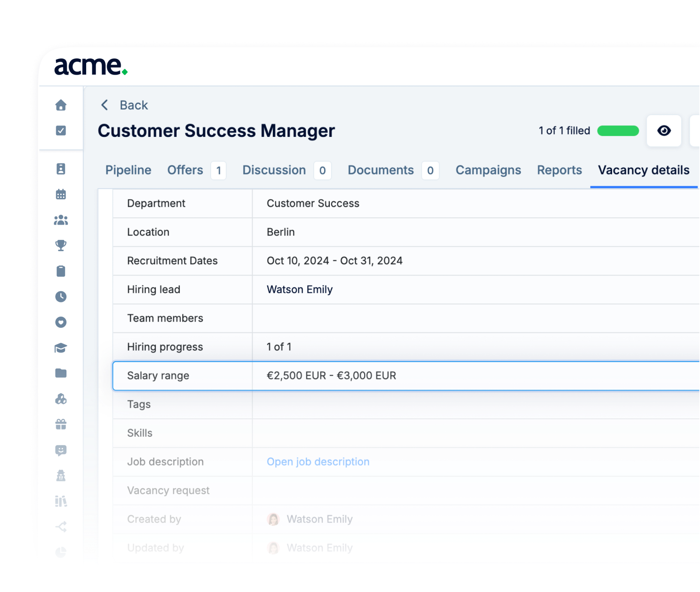Open the Calendar icon in the sidebar
The image size is (700, 592).
[x=60, y=194]
